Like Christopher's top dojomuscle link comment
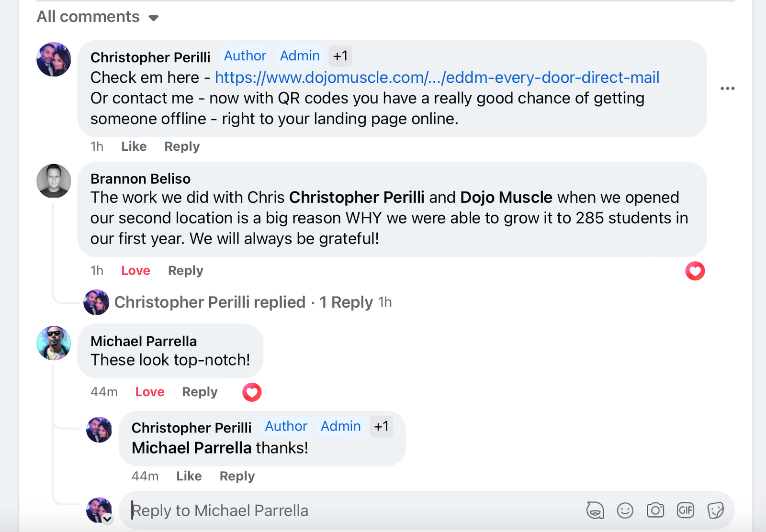Screen dimensions: 766x532 (134, 147)
